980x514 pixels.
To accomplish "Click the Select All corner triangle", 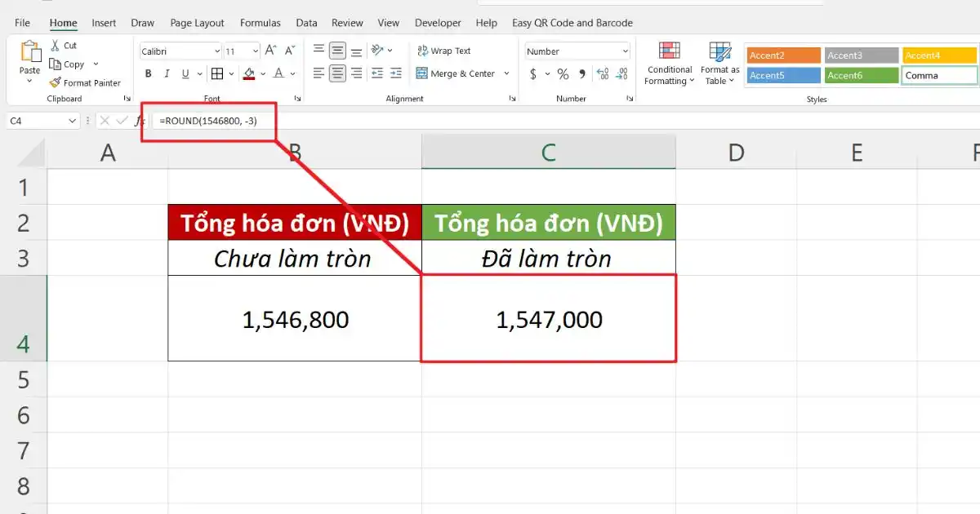I will click(x=31, y=153).
